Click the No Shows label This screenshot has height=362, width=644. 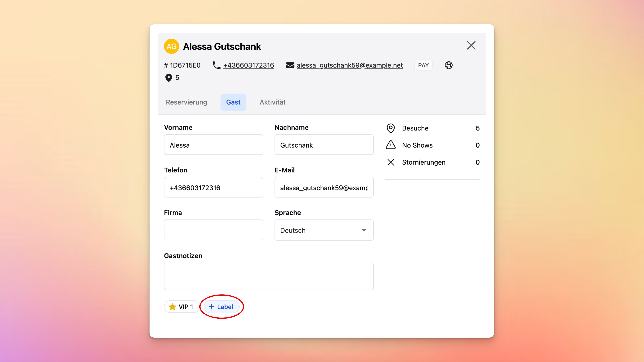click(417, 145)
